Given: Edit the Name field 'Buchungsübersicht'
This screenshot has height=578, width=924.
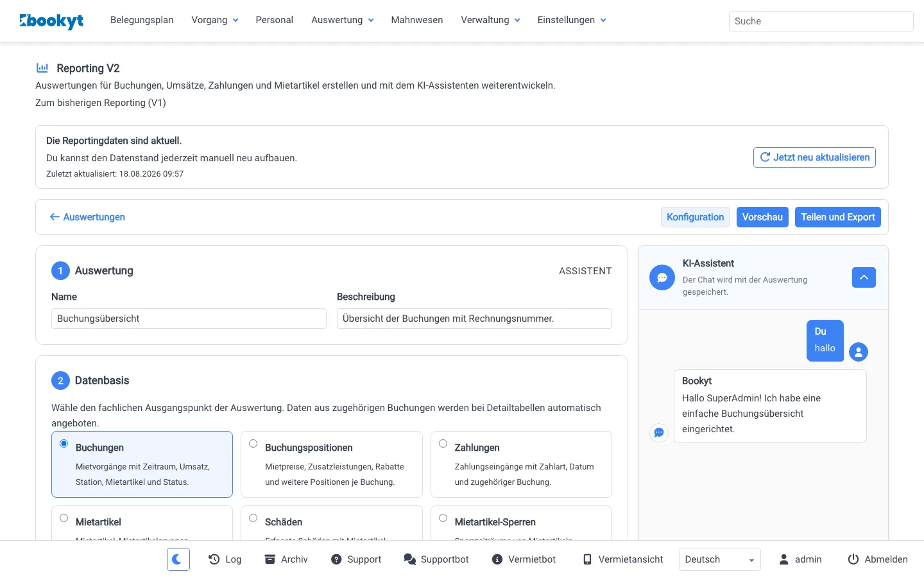Looking at the screenshot, I should [189, 319].
